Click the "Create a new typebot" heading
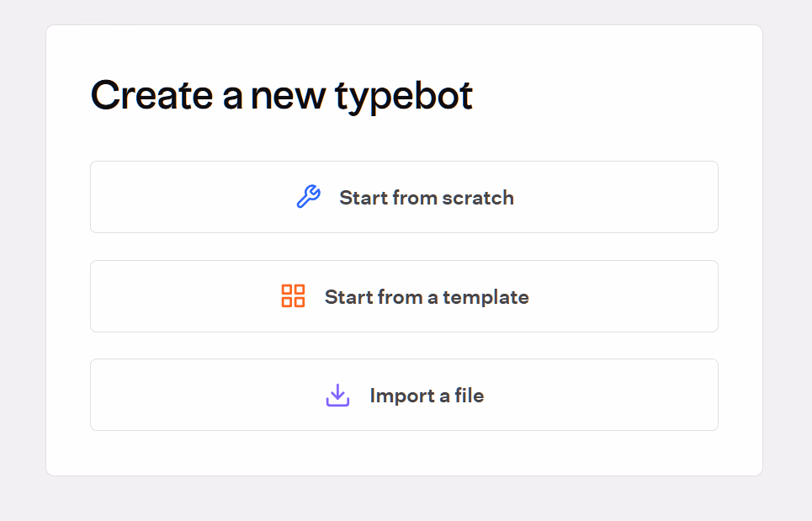 281,95
